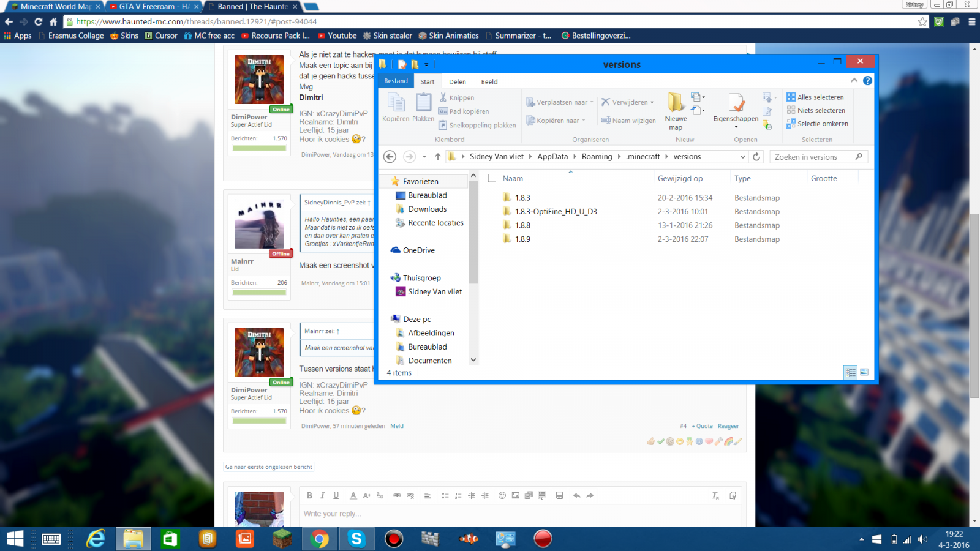Click the Kopiëren icon in Explorer ribbon
The width and height of the screenshot is (980, 551).
pos(396,107)
